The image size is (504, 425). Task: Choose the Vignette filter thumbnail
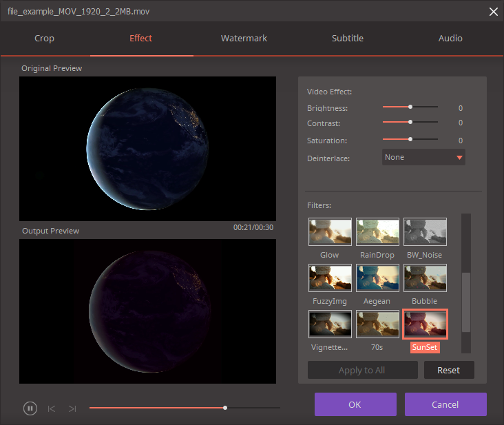(x=330, y=324)
